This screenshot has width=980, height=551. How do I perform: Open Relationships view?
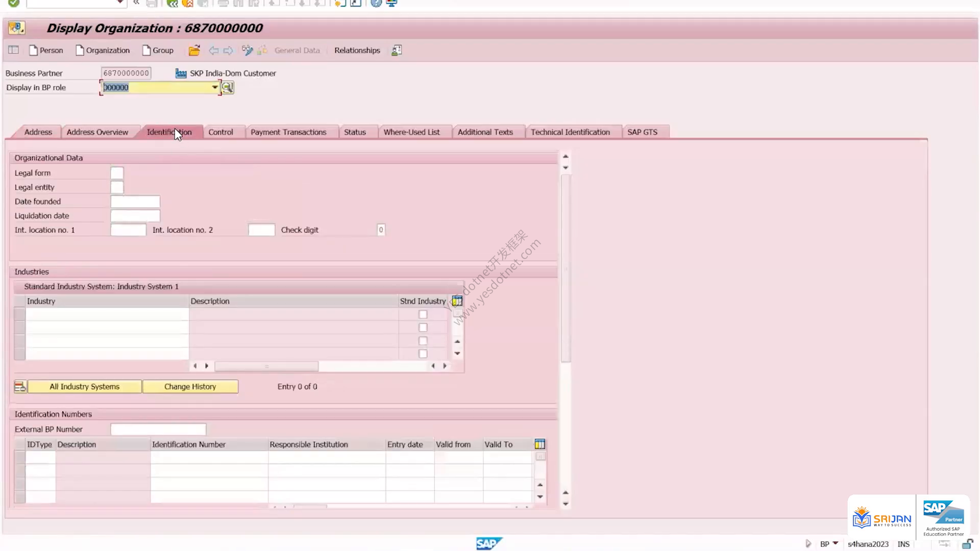coord(357,51)
